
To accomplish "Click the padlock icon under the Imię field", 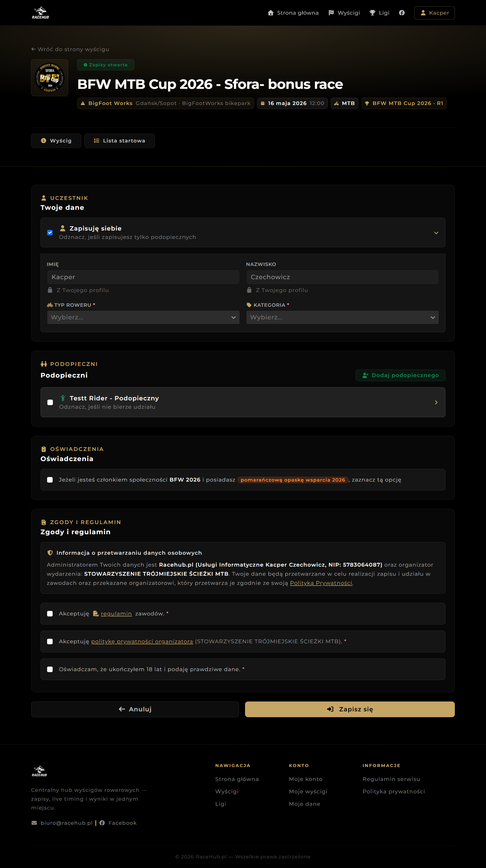I will [x=50, y=290].
